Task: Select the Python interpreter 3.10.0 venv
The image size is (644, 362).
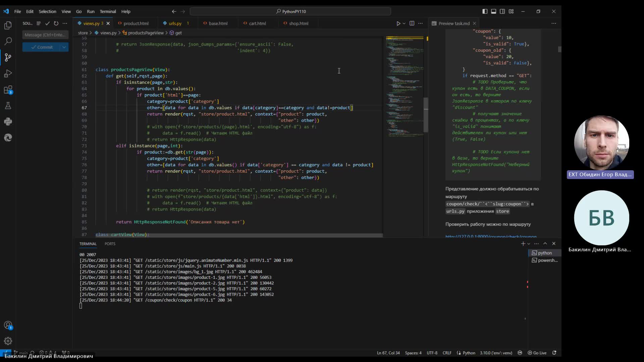Action: point(496,353)
